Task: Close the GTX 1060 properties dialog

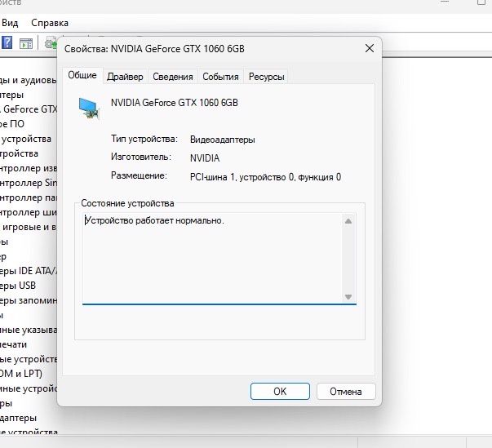Action: [x=370, y=48]
